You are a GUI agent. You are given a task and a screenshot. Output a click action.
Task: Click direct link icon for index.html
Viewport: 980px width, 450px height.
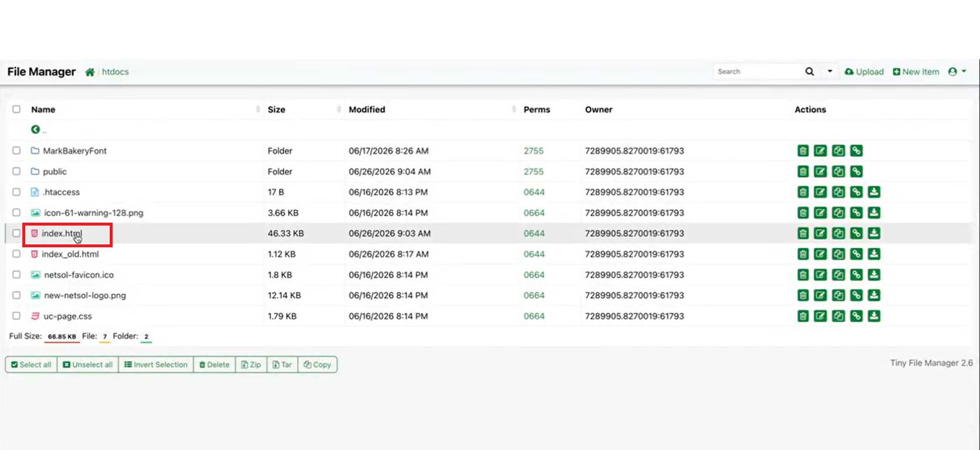tap(856, 233)
